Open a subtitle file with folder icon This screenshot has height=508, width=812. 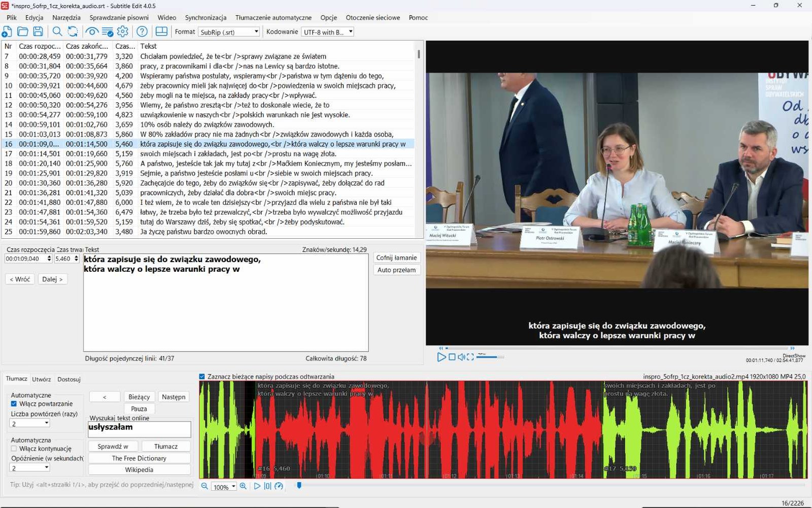22,31
